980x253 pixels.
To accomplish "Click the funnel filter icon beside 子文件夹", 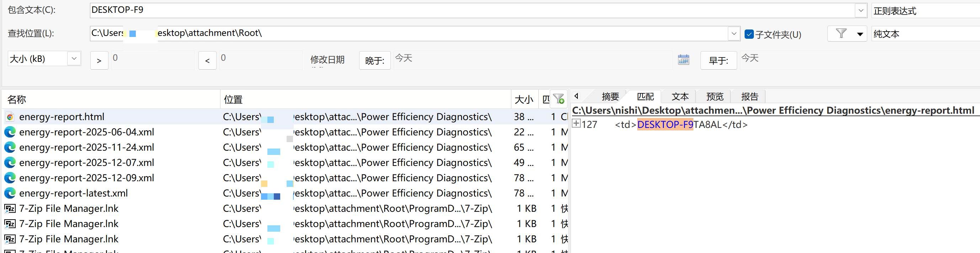I will point(841,34).
